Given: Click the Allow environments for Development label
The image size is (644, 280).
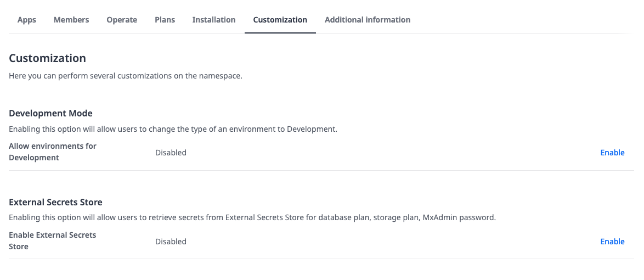Looking at the screenshot, I should coord(53,152).
